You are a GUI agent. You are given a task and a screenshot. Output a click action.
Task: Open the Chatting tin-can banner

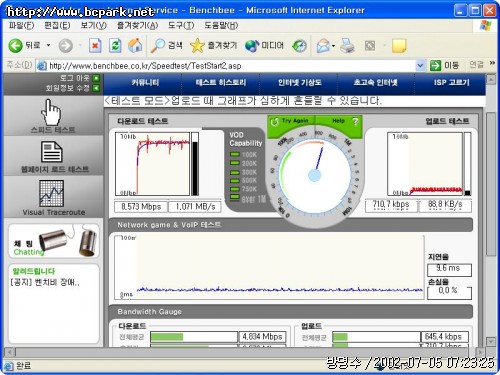tap(54, 241)
